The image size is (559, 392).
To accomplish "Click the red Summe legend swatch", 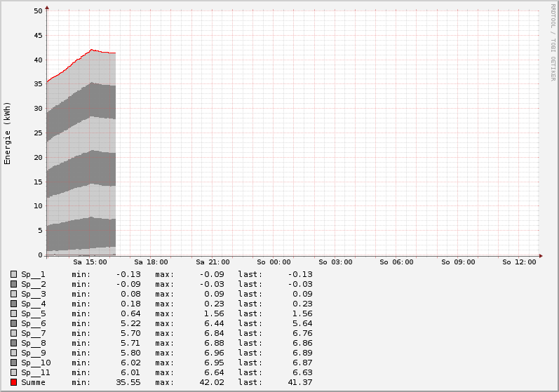I will pyautogui.click(x=13, y=382).
